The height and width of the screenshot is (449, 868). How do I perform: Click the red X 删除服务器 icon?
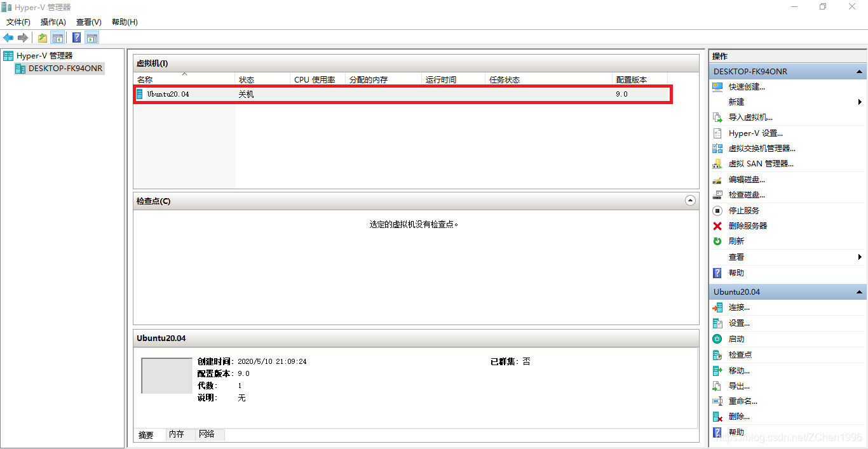click(x=717, y=225)
